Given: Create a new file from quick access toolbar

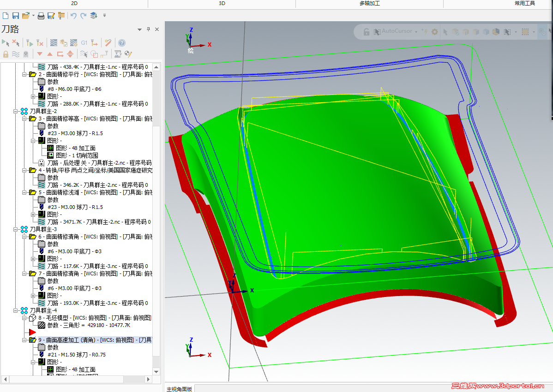Looking at the screenshot, I should coord(5,16).
